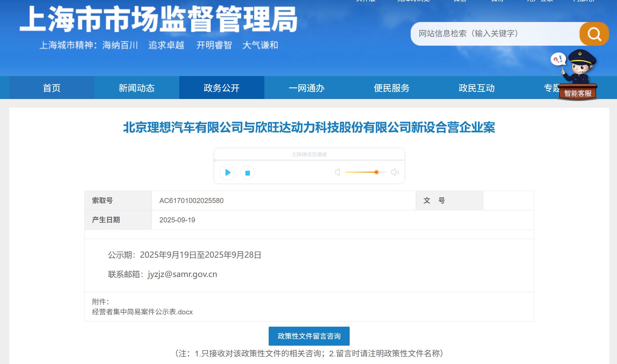Open the 新闻动态 navigation tab
Image resolution: width=617 pixels, height=364 pixels.
(x=137, y=88)
